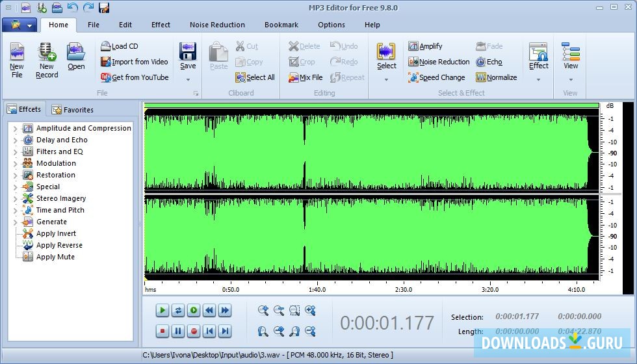Choose Apply Invert effect
This screenshot has width=637, height=364.
(56, 233)
